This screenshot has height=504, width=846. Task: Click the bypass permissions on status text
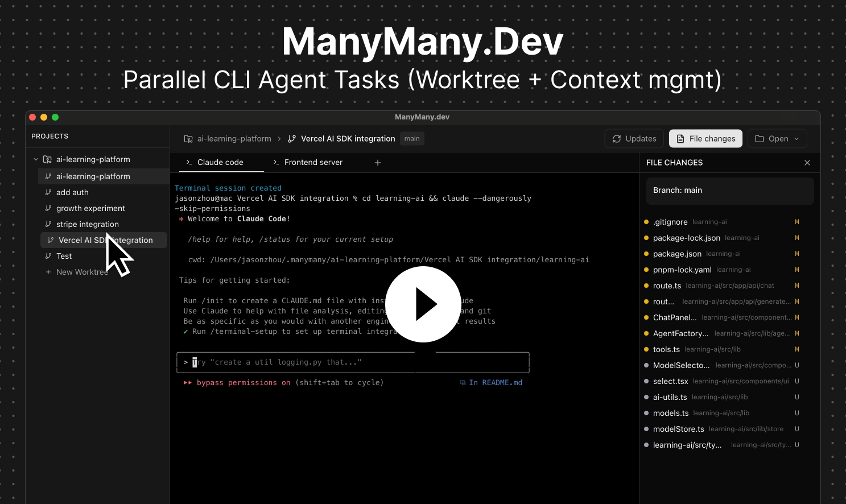pyautogui.click(x=243, y=383)
